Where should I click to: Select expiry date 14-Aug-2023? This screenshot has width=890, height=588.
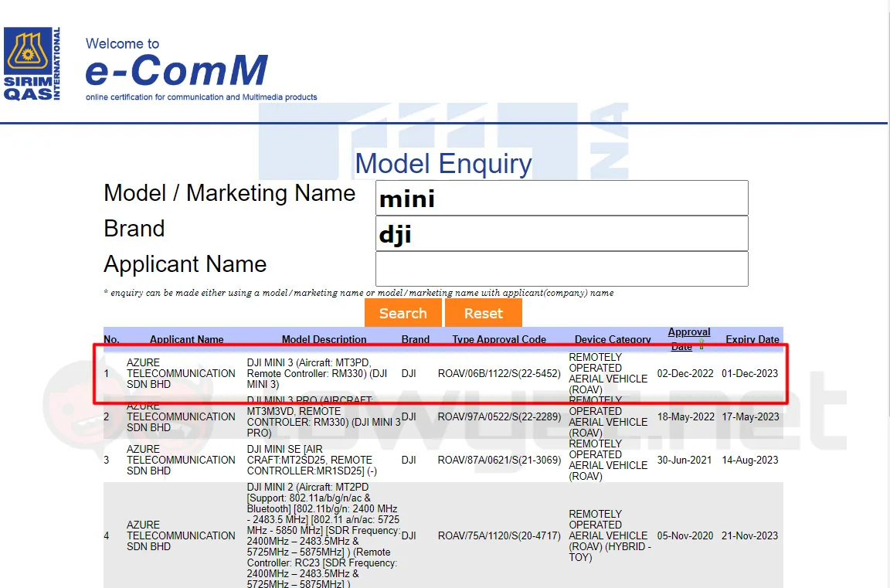click(x=750, y=460)
